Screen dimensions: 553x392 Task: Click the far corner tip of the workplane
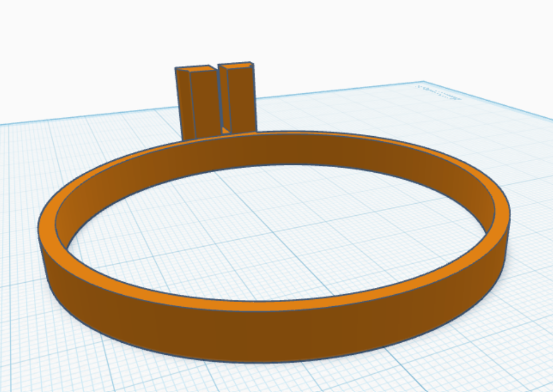[x=424, y=82]
